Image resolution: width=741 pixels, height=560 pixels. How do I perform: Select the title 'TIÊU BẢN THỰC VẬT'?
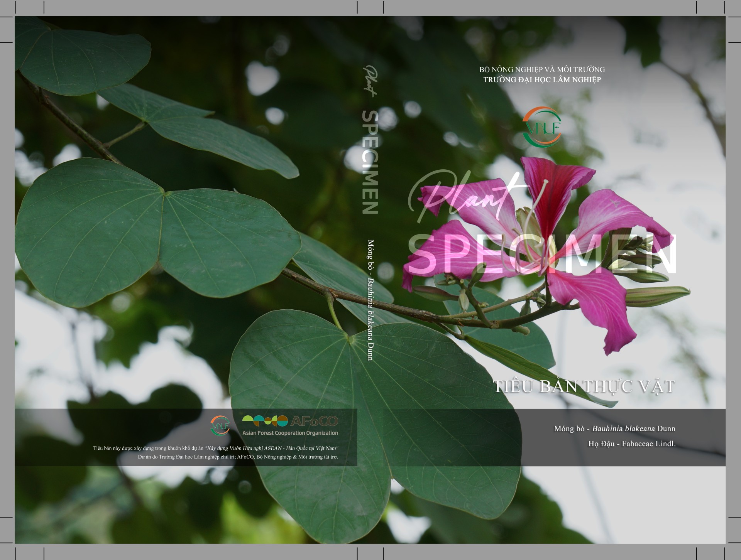coord(584,386)
